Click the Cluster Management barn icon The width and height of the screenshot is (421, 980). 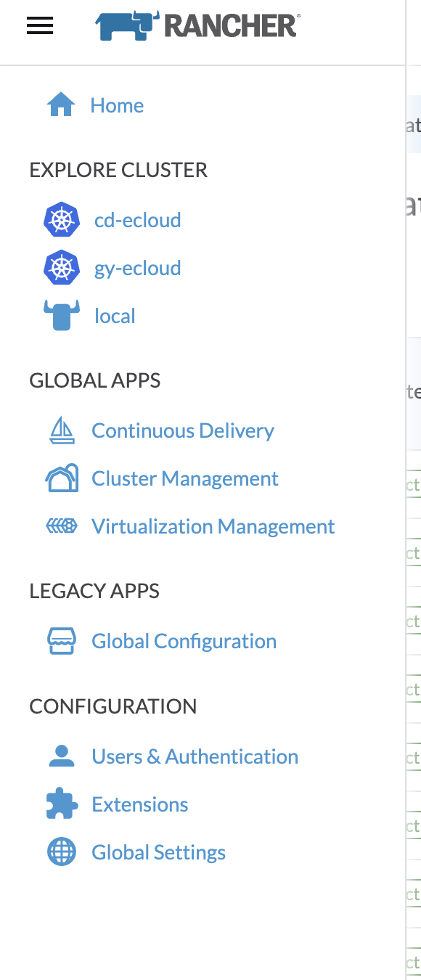(x=62, y=478)
